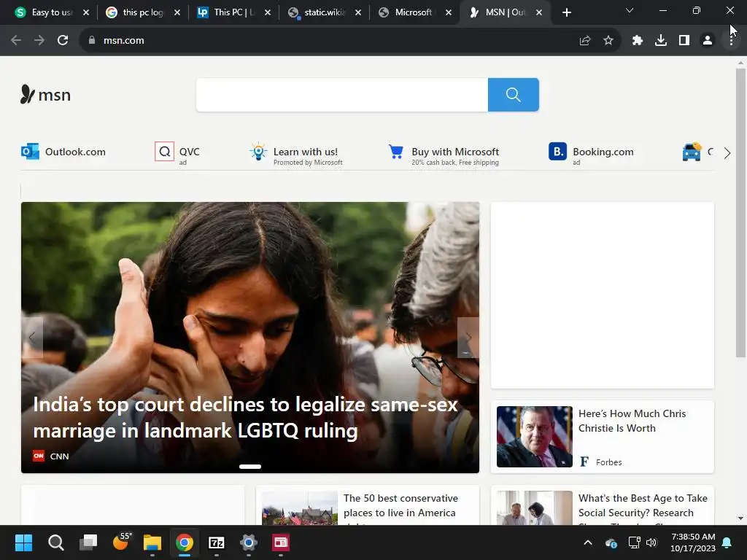Open Windows taskbar search

[x=55, y=542]
